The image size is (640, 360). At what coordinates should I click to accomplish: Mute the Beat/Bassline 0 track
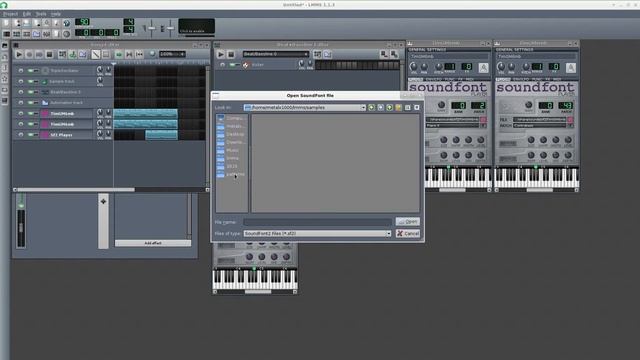pyautogui.click(x=31, y=92)
